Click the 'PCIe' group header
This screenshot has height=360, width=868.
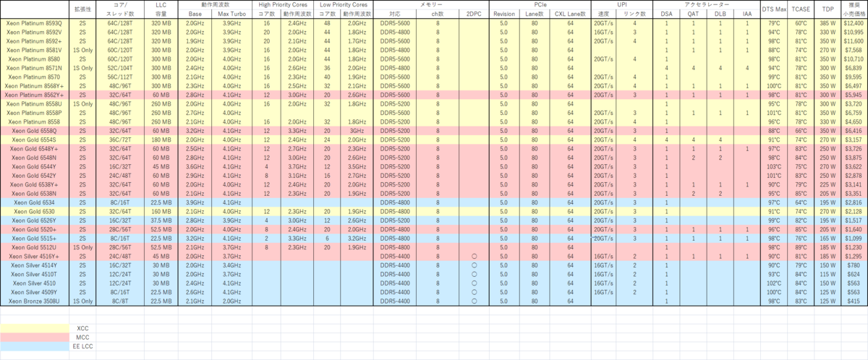click(540, 4)
